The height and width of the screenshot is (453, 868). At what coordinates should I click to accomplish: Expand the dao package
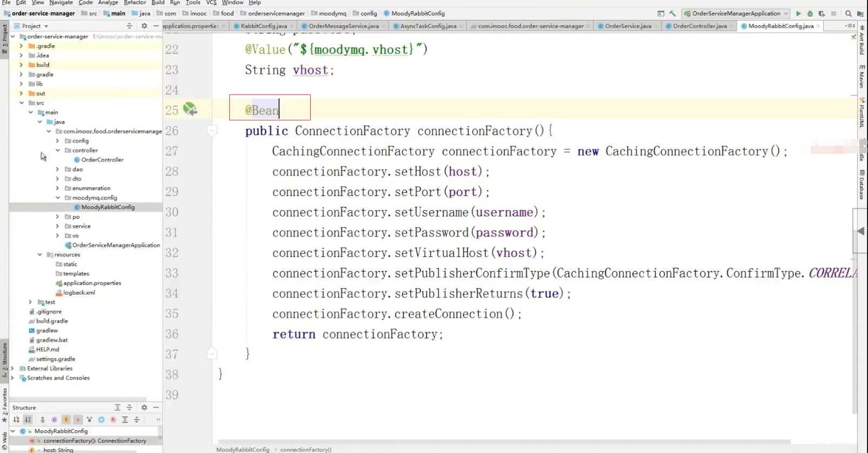[57, 169]
